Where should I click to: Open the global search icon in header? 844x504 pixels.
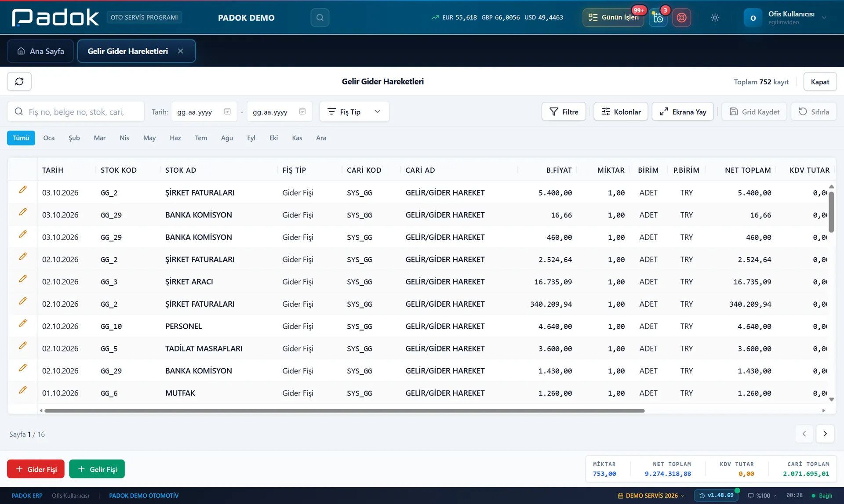click(320, 18)
